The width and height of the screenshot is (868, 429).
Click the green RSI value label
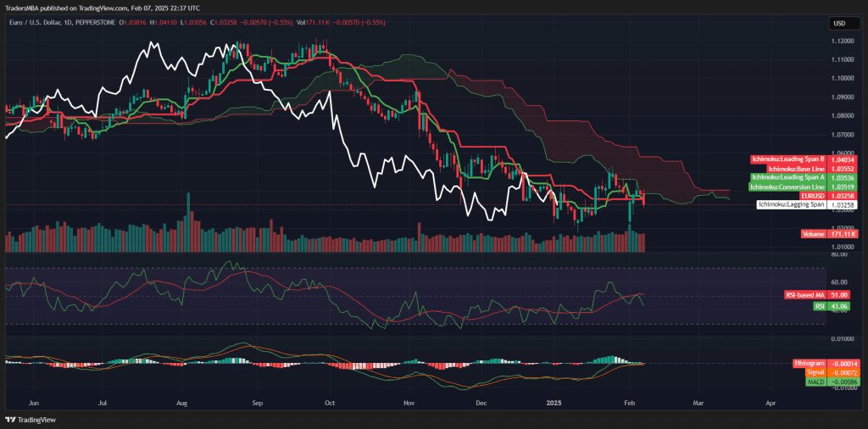tap(820, 305)
